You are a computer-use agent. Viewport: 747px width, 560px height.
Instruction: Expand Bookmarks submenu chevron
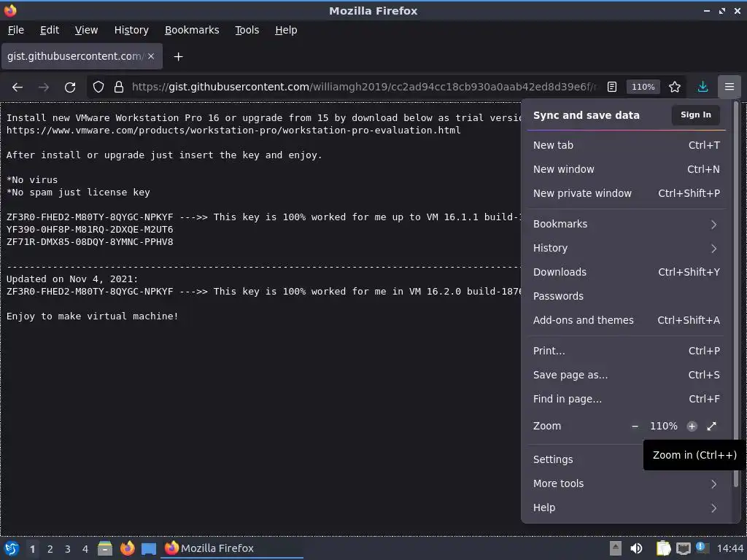tap(713, 225)
